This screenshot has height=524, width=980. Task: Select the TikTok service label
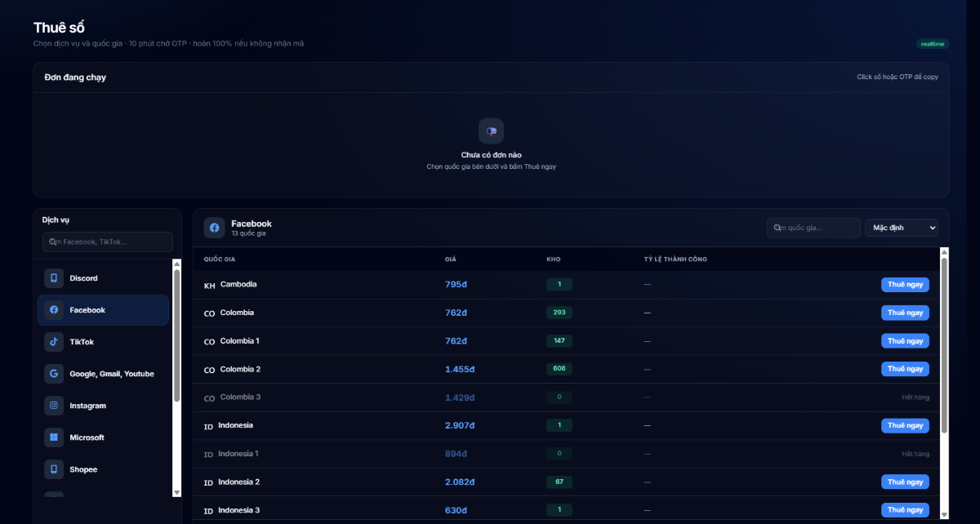pyautogui.click(x=82, y=342)
